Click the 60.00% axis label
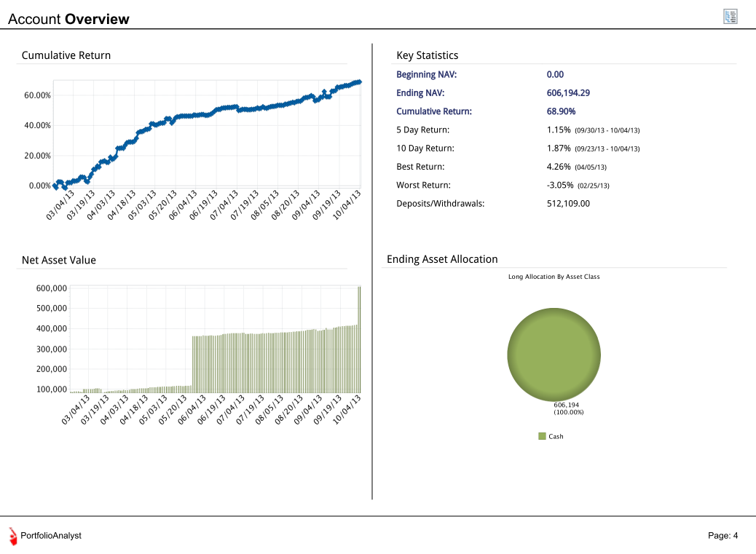The width and height of the screenshot is (756, 554). [x=38, y=95]
